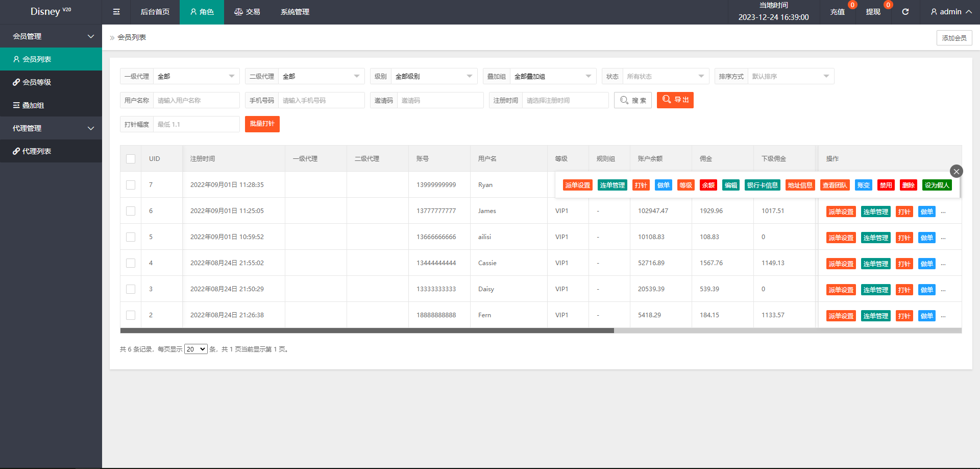
Task: Open 叠加组 in the sidebar
Action: pos(33,105)
